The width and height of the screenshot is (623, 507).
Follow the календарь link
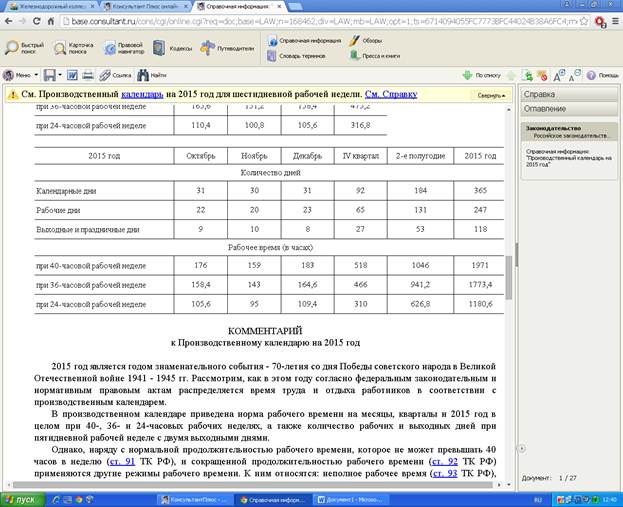142,94
